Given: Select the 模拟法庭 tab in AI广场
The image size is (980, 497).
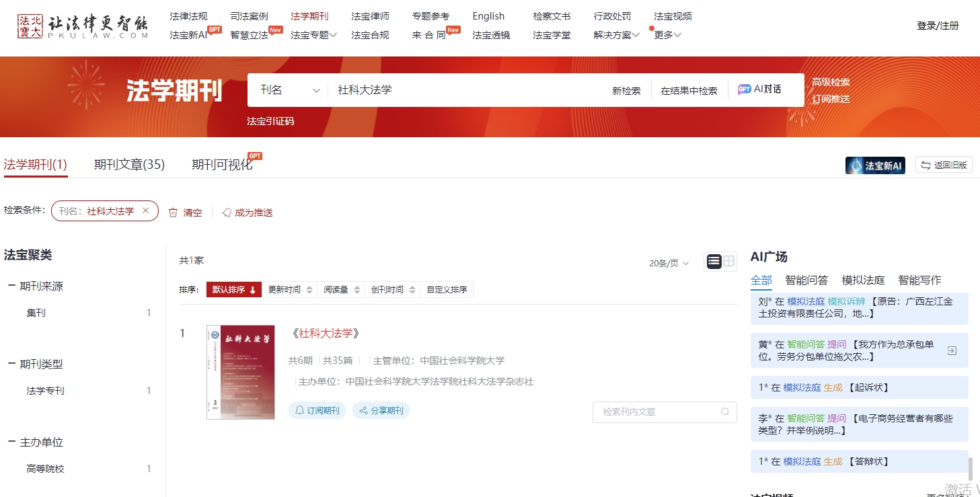Looking at the screenshot, I should coord(863,280).
